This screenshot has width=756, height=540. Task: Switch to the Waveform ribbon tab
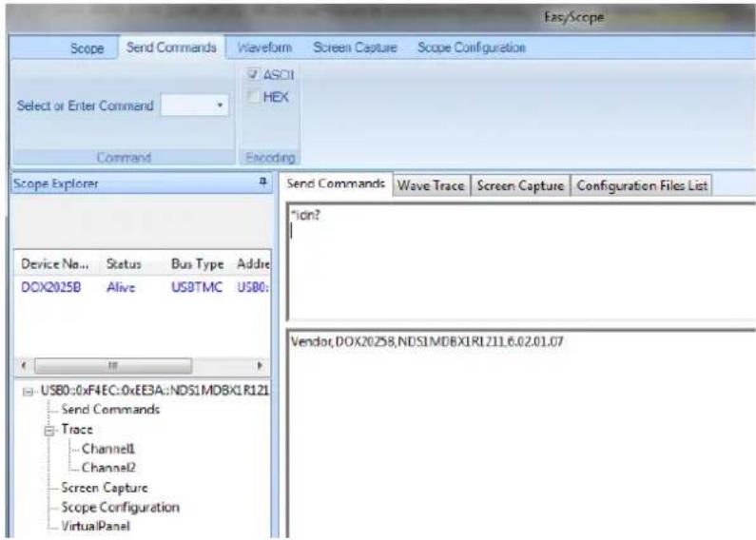click(x=264, y=48)
